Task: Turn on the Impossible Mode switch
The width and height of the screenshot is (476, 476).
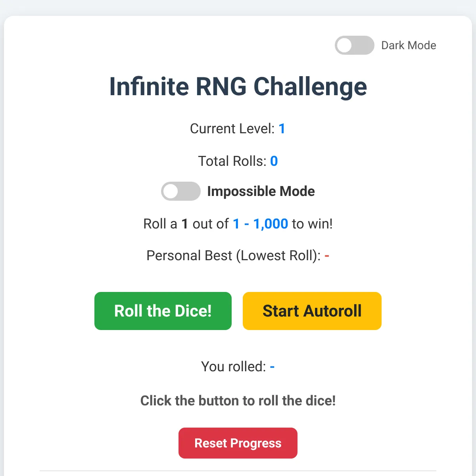Action: point(180,191)
